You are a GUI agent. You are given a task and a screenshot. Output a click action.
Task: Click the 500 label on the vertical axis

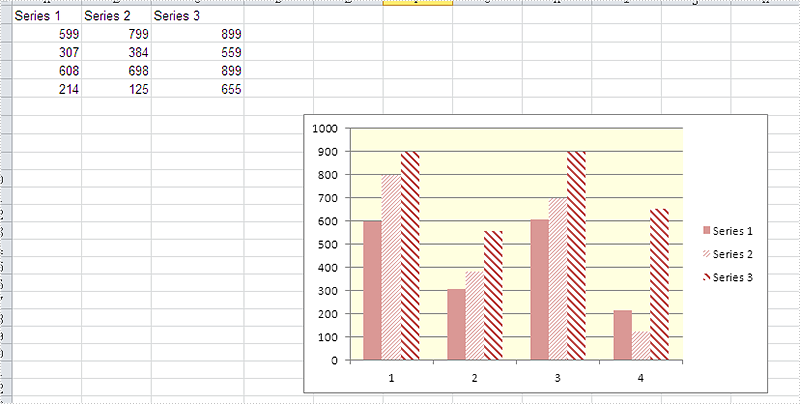(330, 244)
